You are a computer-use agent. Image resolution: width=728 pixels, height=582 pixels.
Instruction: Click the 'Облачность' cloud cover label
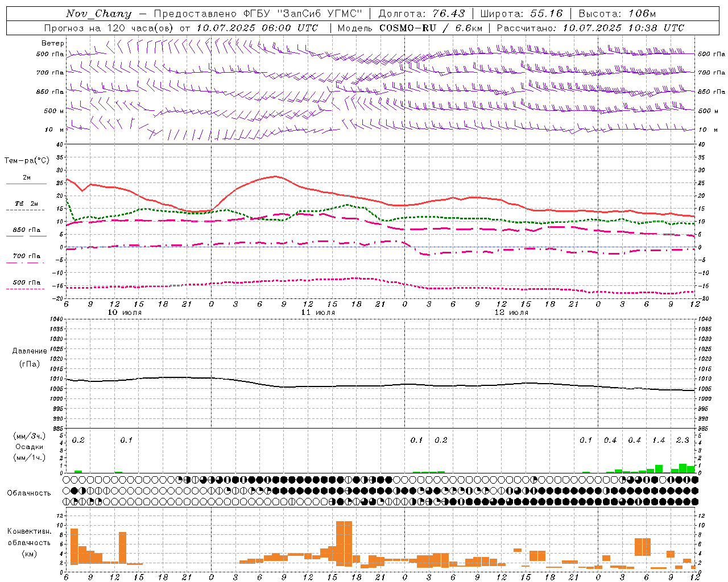point(29,493)
